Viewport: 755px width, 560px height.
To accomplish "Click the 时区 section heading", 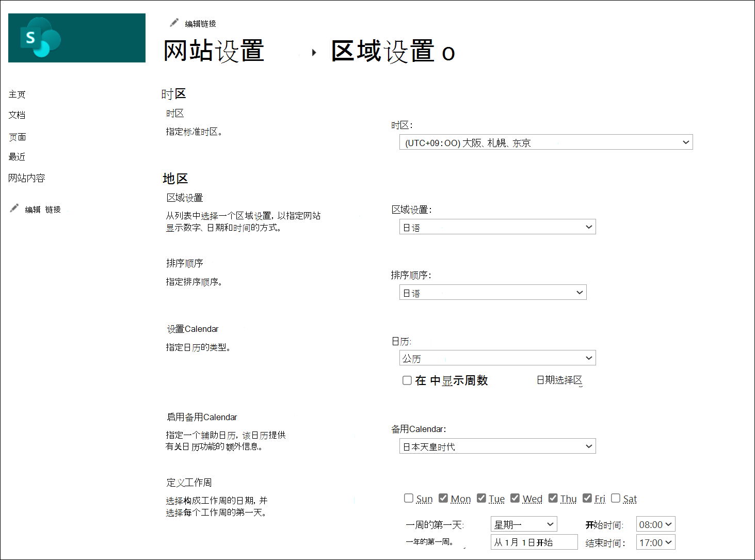I will point(173,94).
